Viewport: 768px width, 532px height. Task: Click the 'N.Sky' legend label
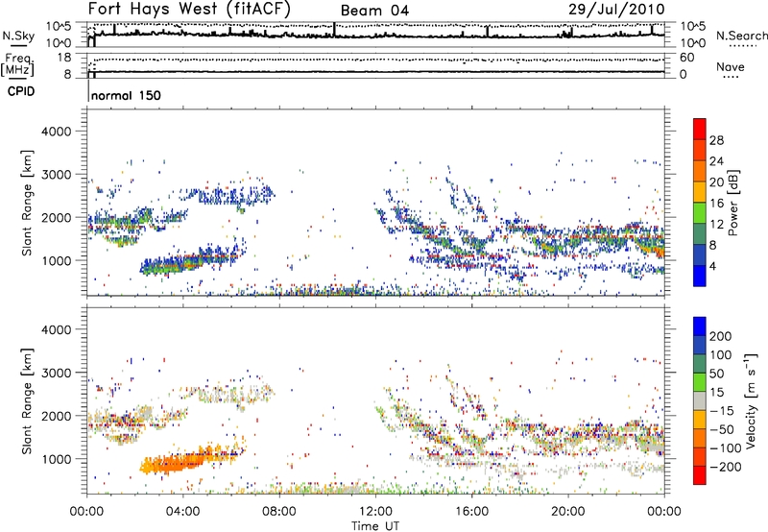pos(18,36)
